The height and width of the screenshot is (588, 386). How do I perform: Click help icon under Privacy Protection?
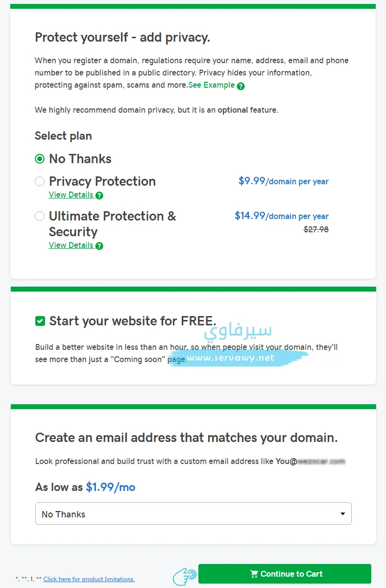(x=99, y=196)
